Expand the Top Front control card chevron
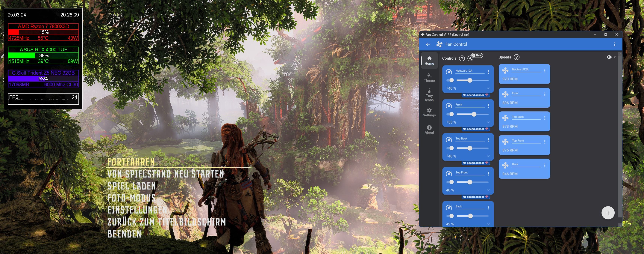This screenshot has width=644, height=254. pos(488,190)
